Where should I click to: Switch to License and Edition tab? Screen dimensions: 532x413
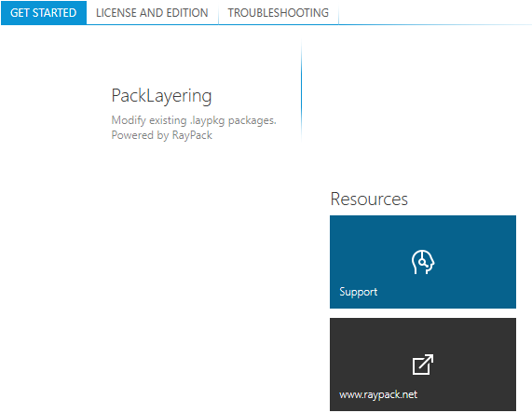pos(152,13)
